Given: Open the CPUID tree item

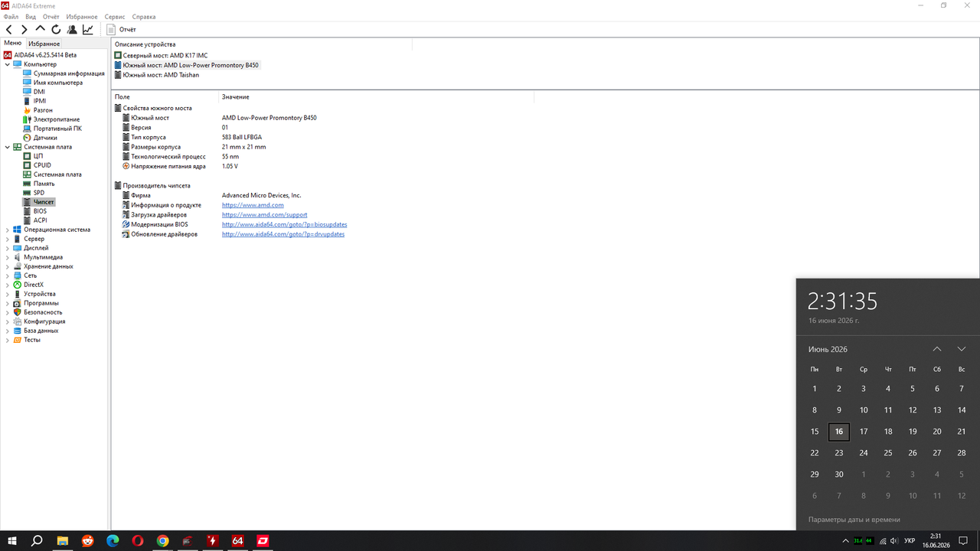Looking at the screenshot, I should pyautogui.click(x=42, y=165).
